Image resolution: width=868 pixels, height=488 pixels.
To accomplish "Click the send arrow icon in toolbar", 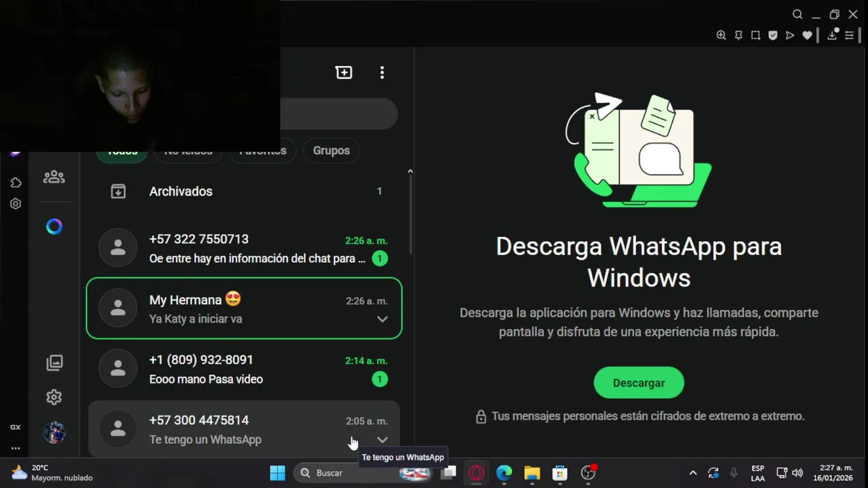I will click(790, 35).
